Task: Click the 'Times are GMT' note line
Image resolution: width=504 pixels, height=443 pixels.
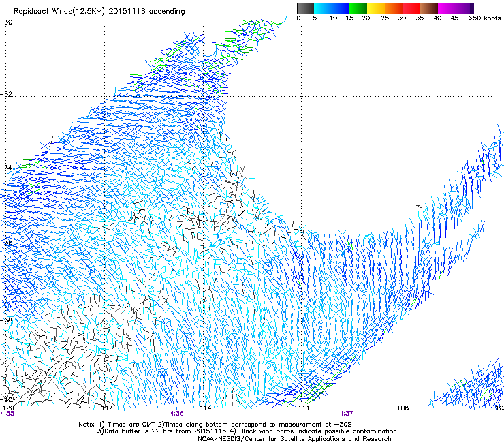Action: coord(215,425)
